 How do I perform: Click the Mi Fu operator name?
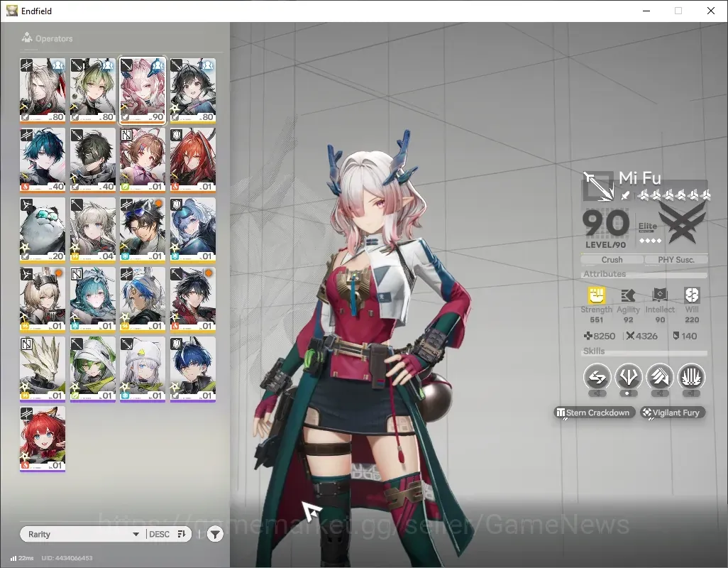pyautogui.click(x=640, y=178)
